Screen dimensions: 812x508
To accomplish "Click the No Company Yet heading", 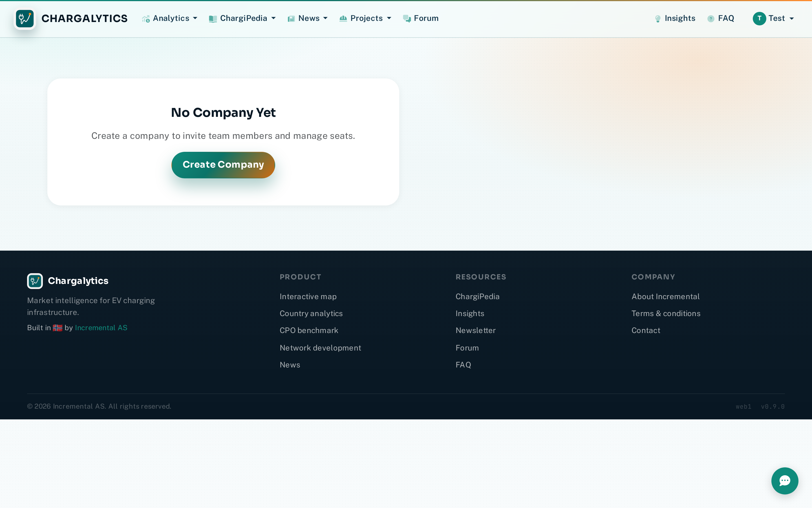I will (x=223, y=113).
